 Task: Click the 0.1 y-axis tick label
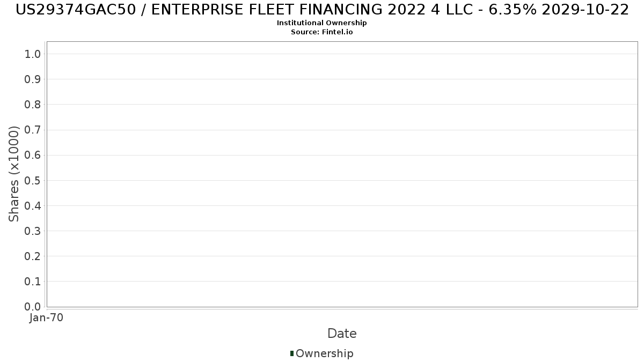pyautogui.click(x=33, y=282)
